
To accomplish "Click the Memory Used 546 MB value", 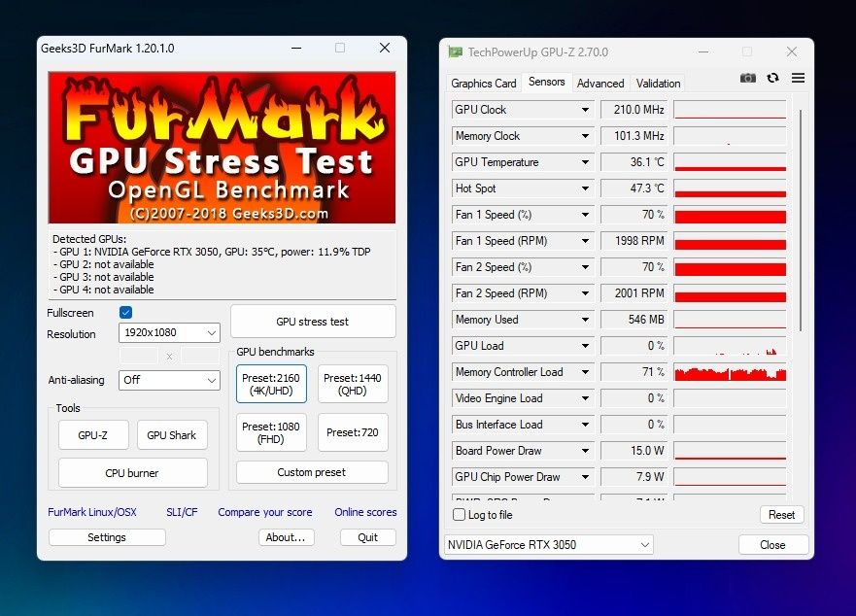I will coord(633,320).
